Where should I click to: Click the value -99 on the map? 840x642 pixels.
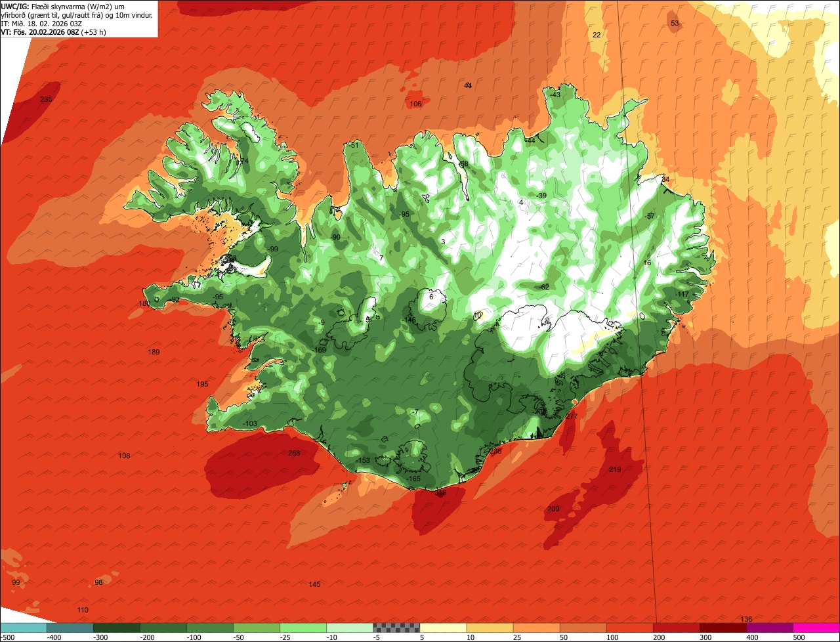click(273, 249)
